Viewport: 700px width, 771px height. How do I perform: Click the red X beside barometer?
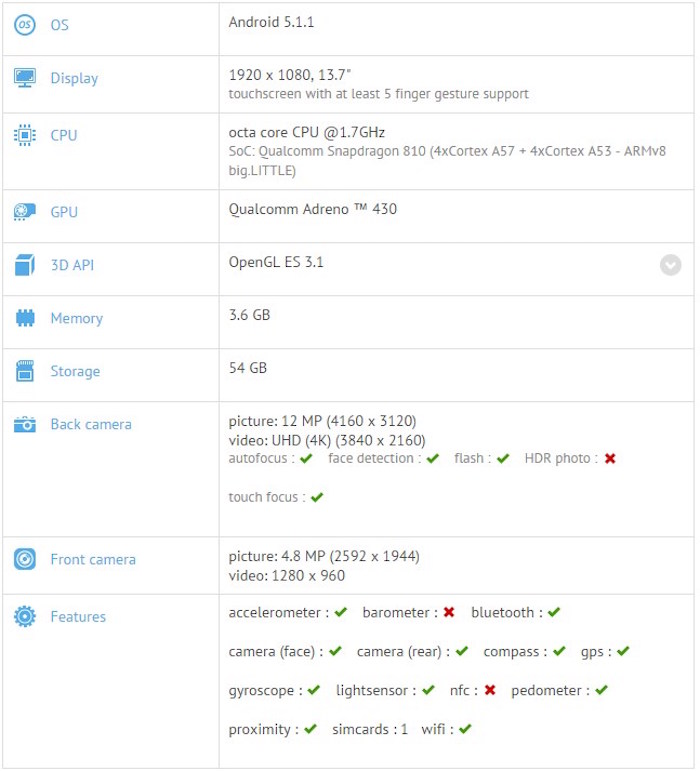[450, 612]
